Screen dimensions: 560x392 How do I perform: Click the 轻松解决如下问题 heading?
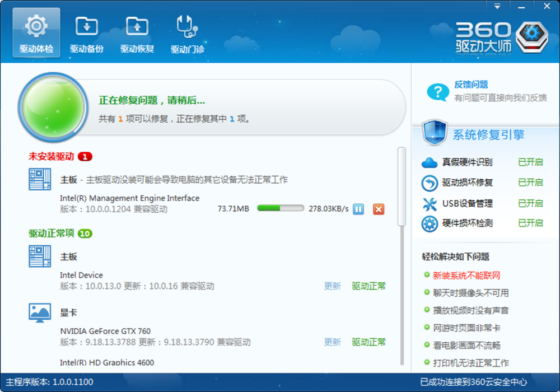pyautogui.click(x=455, y=256)
